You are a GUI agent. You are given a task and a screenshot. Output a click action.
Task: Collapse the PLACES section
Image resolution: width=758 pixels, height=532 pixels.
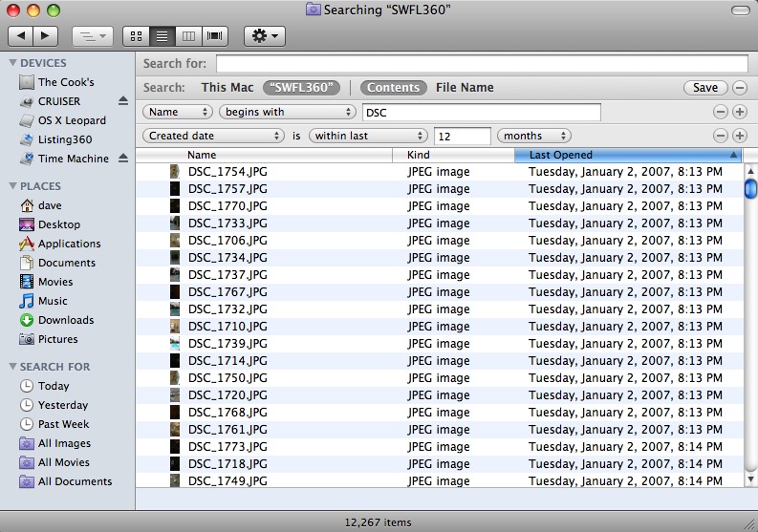pos(13,186)
